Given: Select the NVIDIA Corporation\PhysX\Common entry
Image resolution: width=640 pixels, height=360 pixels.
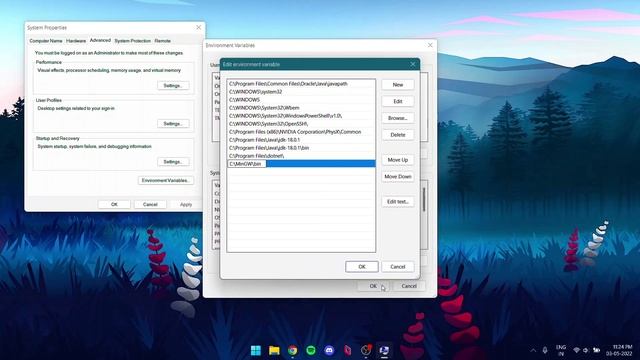Looking at the screenshot, I should point(301,132).
